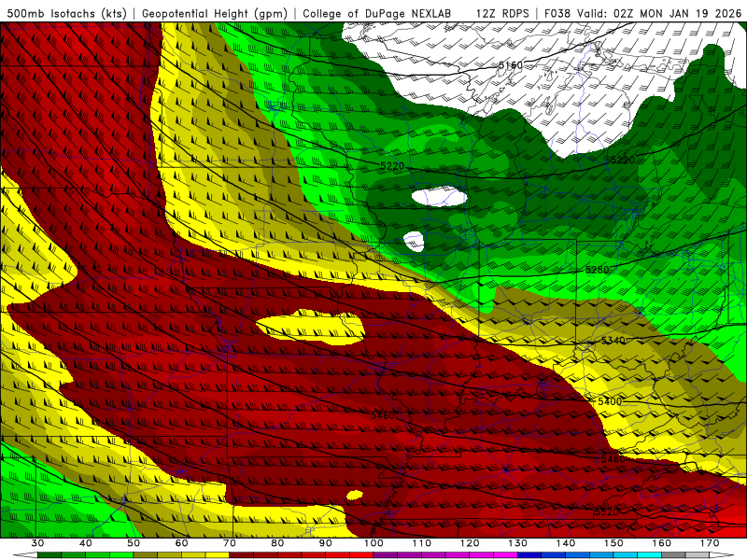The image size is (747, 560).
Task: Click the 40 value on the color scale
Action: tap(86, 543)
